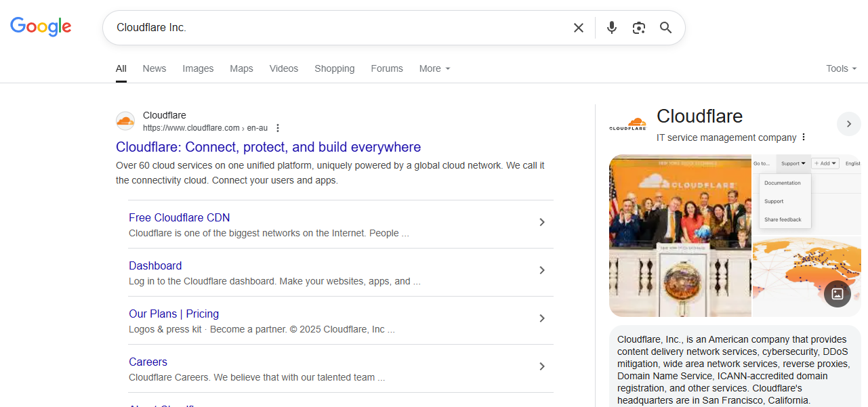Open more images overlay icon
This screenshot has height=407, width=868.
click(x=838, y=294)
